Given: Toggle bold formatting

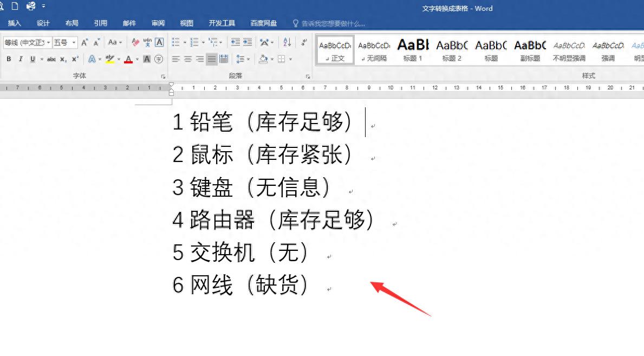Looking at the screenshot, I should click(9, 59).
